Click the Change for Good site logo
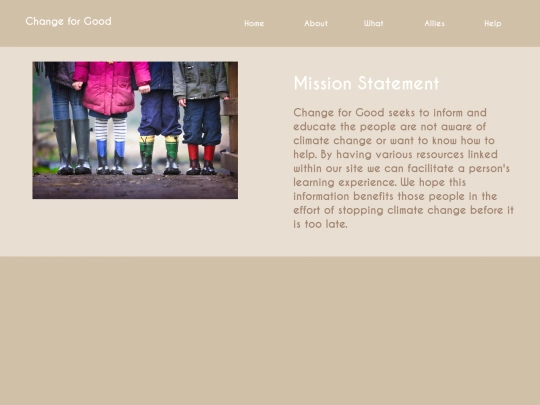Image resolution: width=540 pixels, height=405 pixels. [x=69, y=21]
